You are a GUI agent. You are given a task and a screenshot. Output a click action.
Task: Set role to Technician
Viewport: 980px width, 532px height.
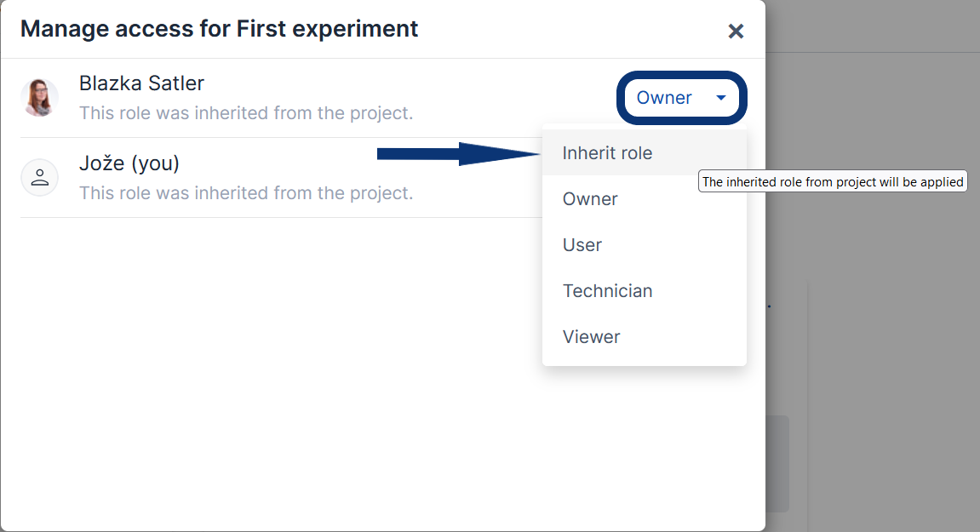(607, 291)
